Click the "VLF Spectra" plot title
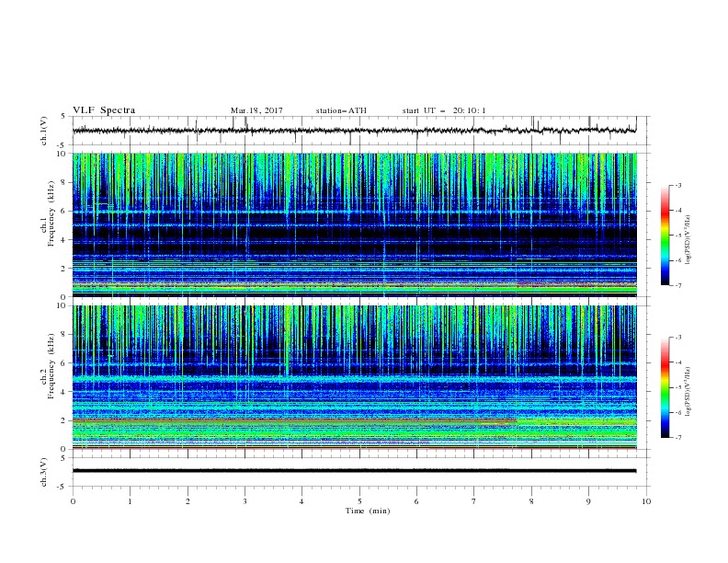 104,110
